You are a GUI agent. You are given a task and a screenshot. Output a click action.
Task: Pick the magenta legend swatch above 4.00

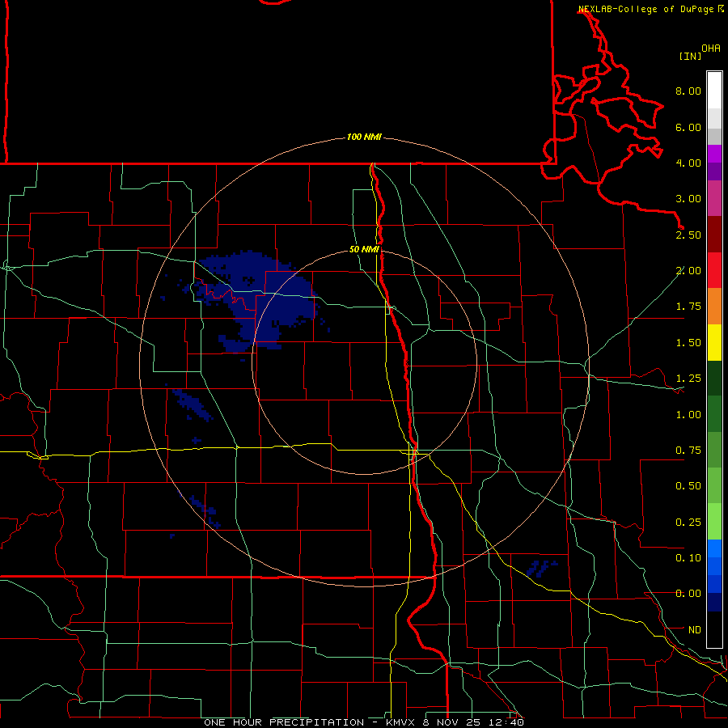click(x=714, y=154)
